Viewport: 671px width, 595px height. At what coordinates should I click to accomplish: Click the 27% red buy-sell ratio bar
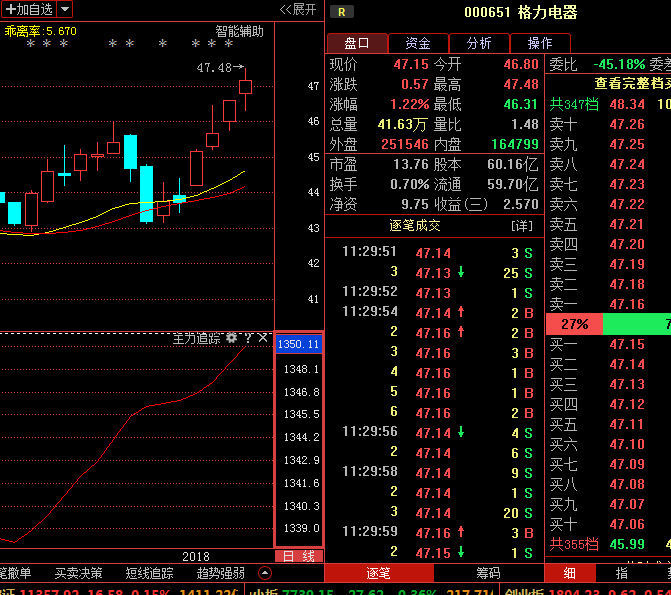click(x=574, y=324)
